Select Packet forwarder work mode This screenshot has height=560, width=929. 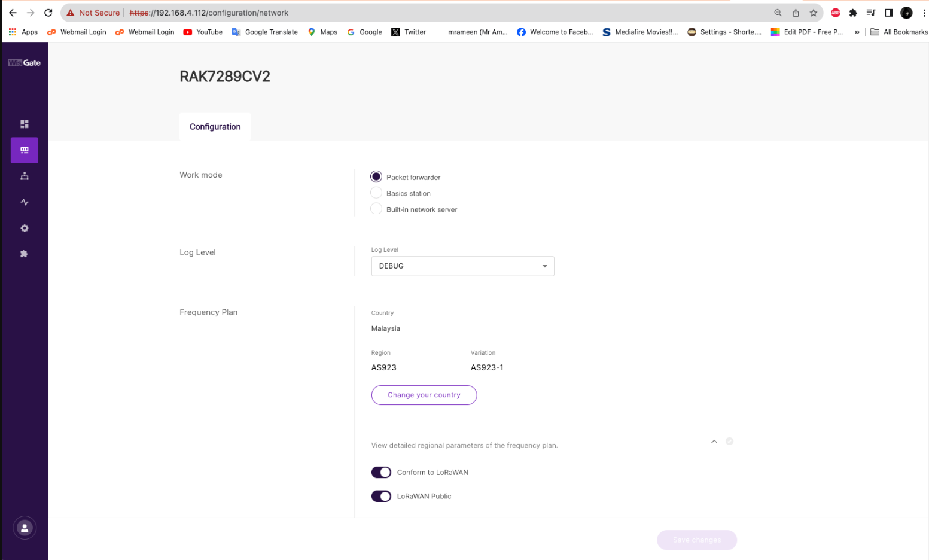click(x=376, y=176)
